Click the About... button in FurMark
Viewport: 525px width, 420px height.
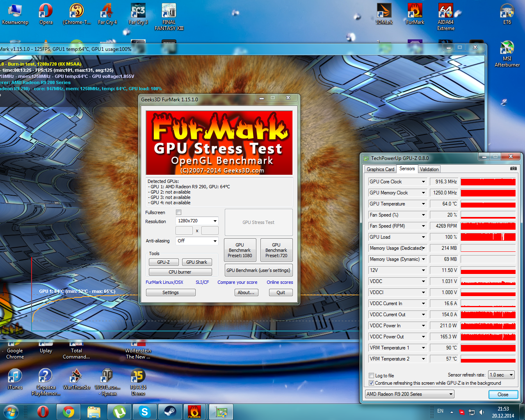click(x=246, y=292)
